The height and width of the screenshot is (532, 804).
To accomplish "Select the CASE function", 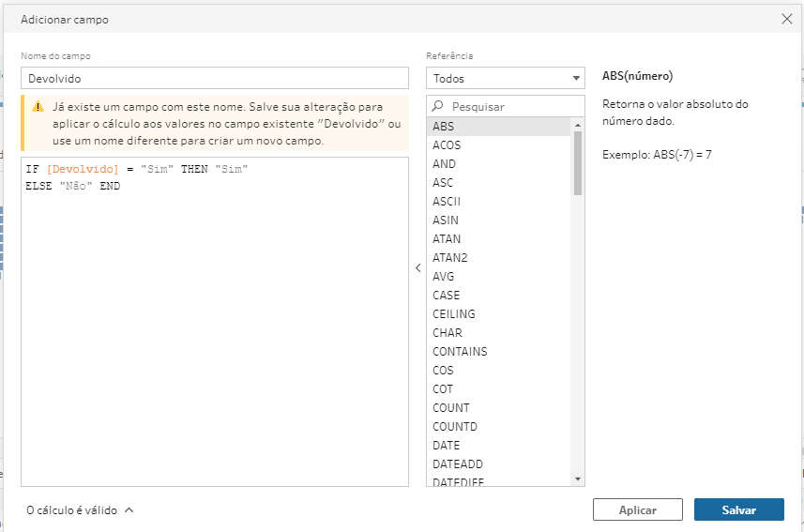I will click(x=498, y=295).
